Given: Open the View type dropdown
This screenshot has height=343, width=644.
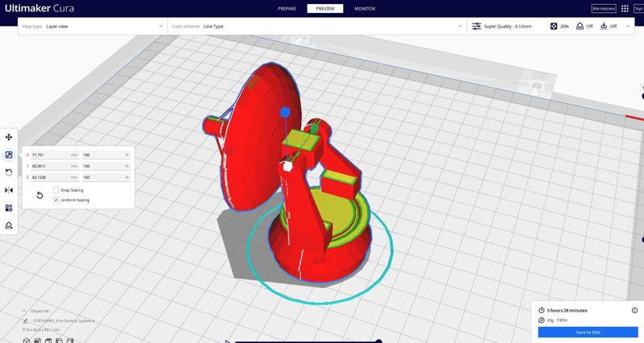Looking at the screenshot, I should pos(93,27).
